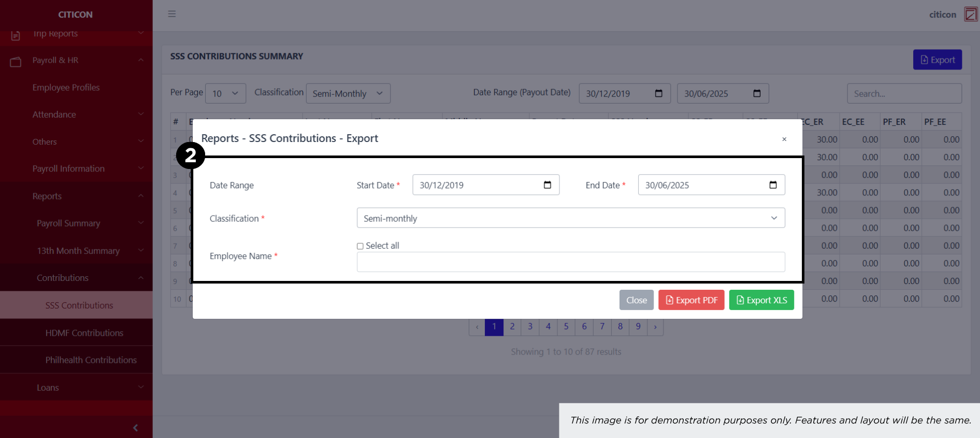Click the Export PDF button
980x438 pixels.
coord(691,300)
